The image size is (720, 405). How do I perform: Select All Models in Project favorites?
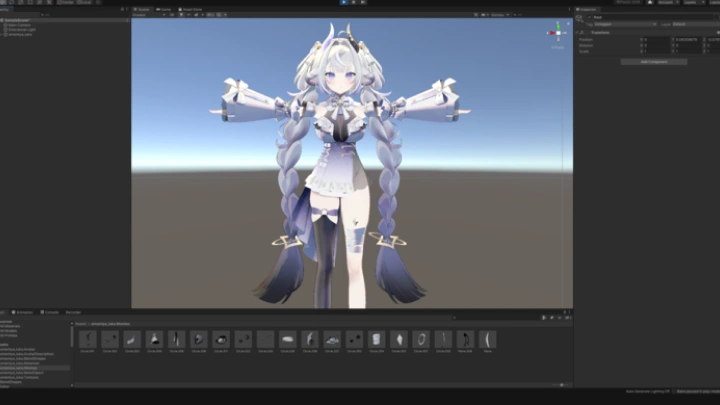click(8, 331)
